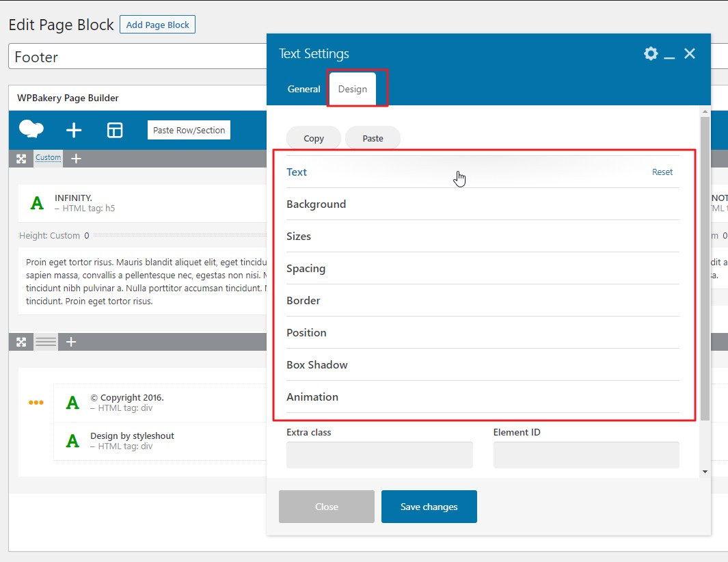Expand the Border section
Viewport: 728px width, 562px height.
tap(483, 301)
